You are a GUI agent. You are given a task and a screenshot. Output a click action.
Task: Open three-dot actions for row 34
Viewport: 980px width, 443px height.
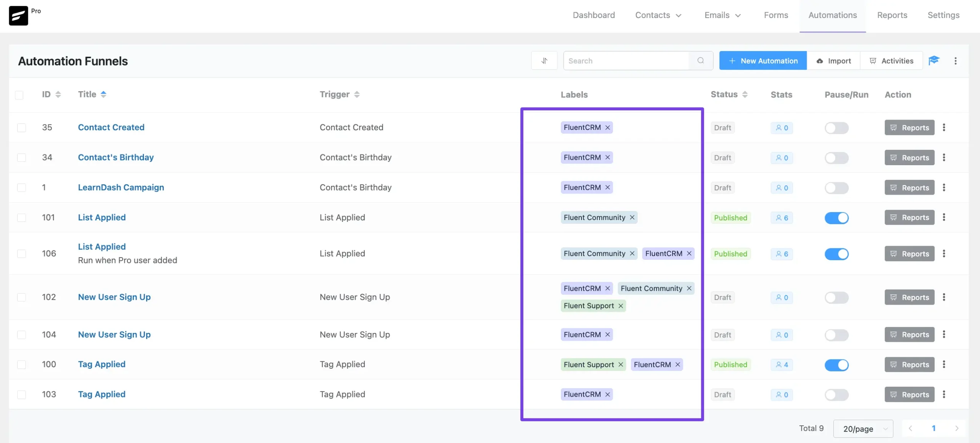[944, 158]
